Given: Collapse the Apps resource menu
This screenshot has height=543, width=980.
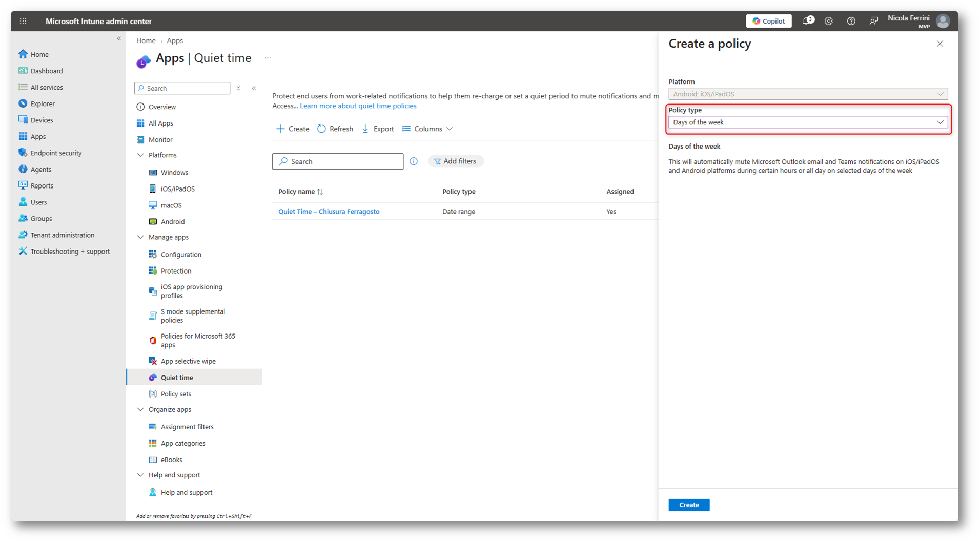Looking at the screenshot, I should 254,88.
